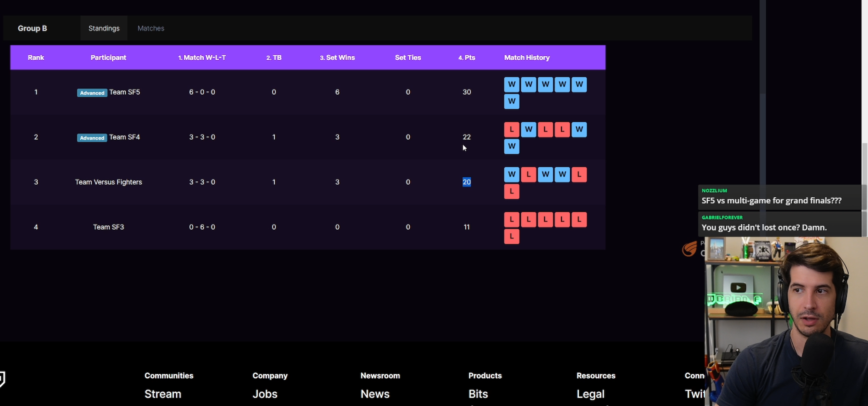This screenshot has width=868, height=406.
Task: Click the Set Ties column header
Action: point(408,57)
